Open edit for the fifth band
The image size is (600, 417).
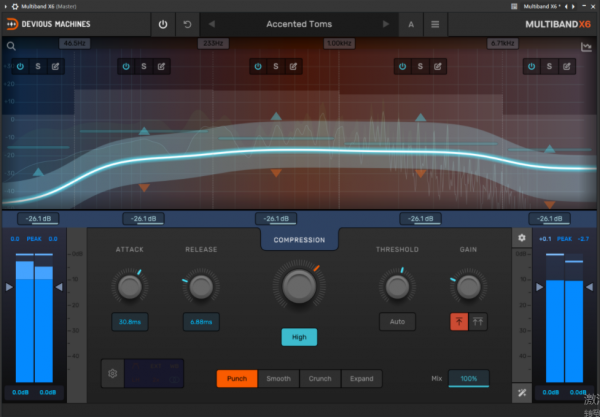point(567,67)
